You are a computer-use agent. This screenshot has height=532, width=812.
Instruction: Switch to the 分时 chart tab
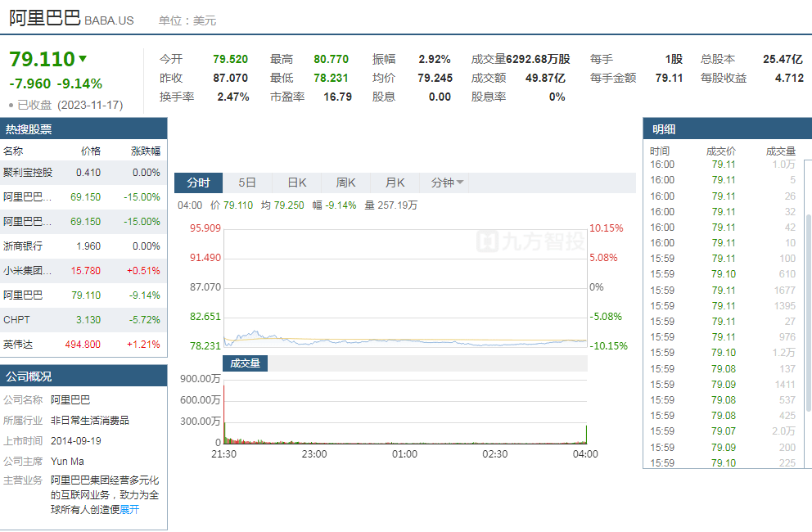pos(198,183)
